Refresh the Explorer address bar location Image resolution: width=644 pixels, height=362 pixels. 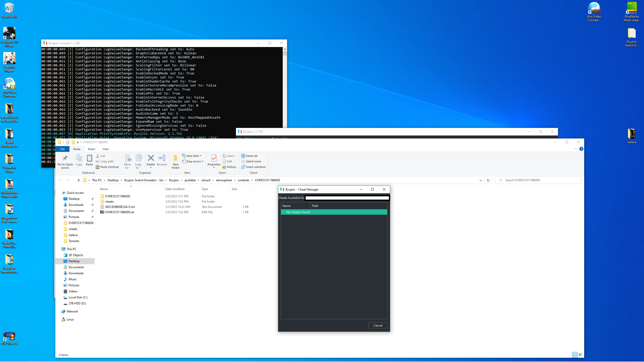[x=488, y=180]
